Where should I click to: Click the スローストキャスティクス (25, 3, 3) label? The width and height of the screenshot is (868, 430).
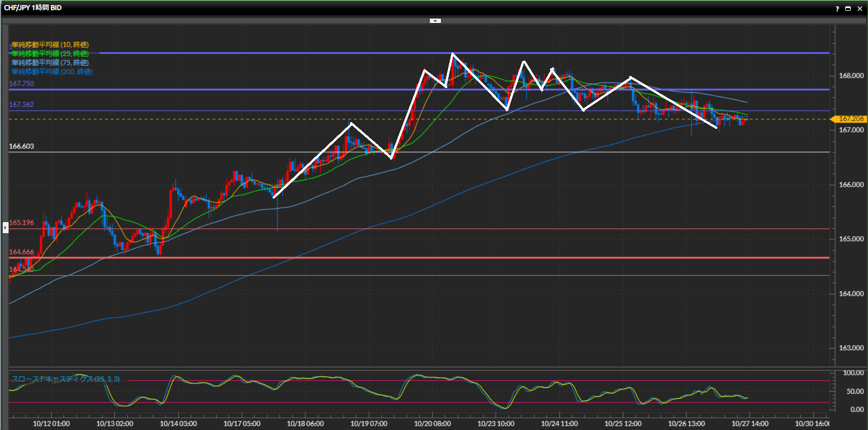pos(66,379)
